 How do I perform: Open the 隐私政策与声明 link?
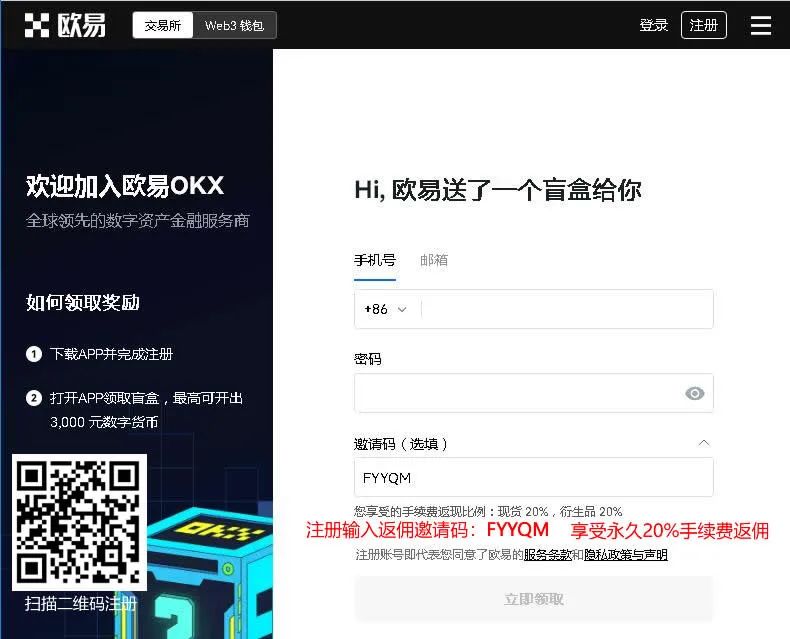coord(626,555)
